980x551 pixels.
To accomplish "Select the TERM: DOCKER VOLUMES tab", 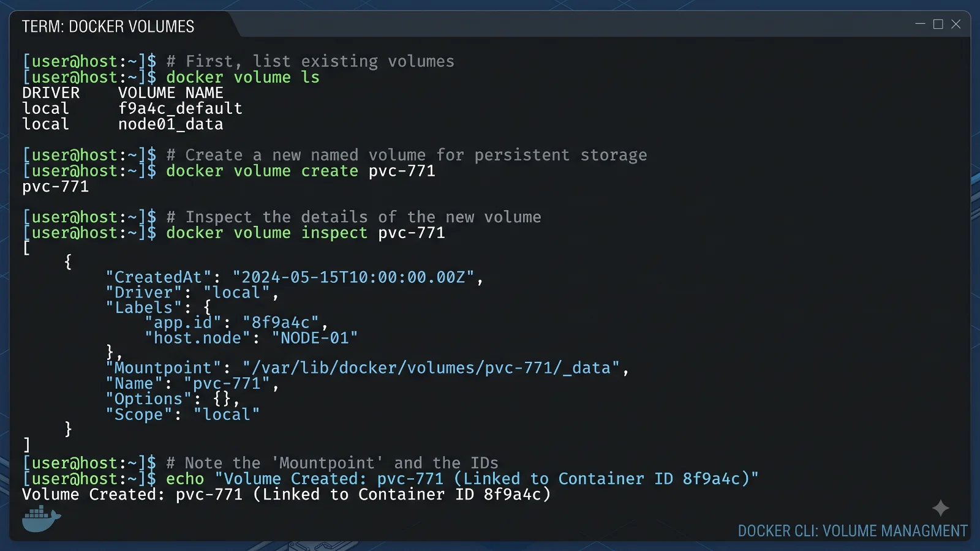I will pyautogui.click(x=108, y=26).
